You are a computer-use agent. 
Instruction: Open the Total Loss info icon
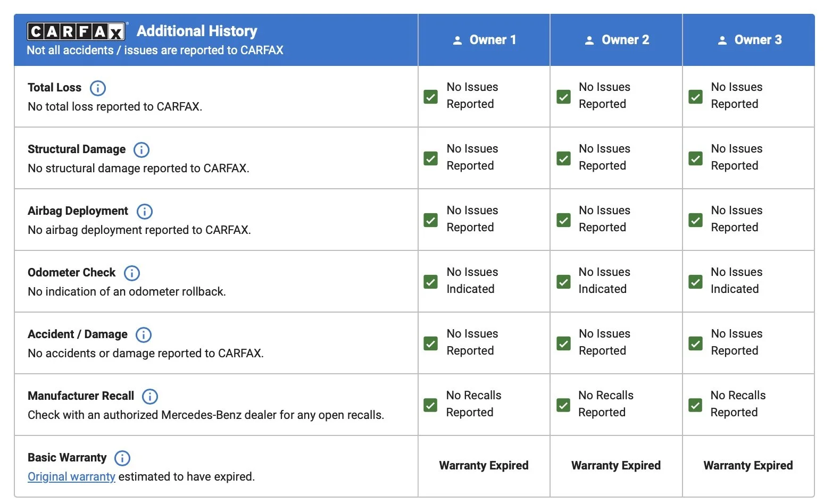point(98,88)
